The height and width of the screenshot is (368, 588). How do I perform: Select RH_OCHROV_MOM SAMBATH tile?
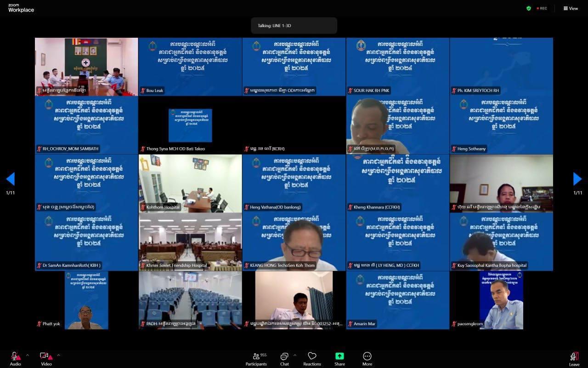tap(86, 125)
